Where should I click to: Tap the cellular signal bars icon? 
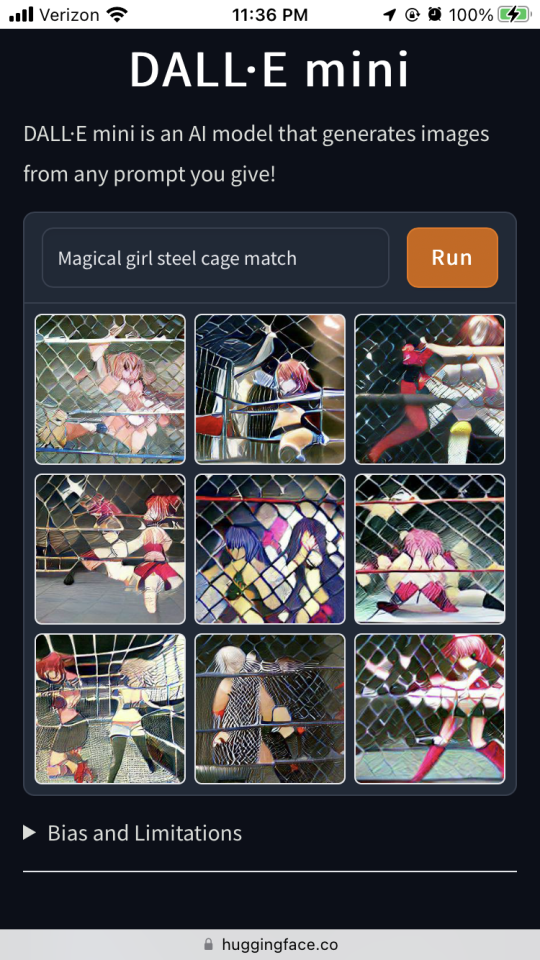tap(21, 15)
